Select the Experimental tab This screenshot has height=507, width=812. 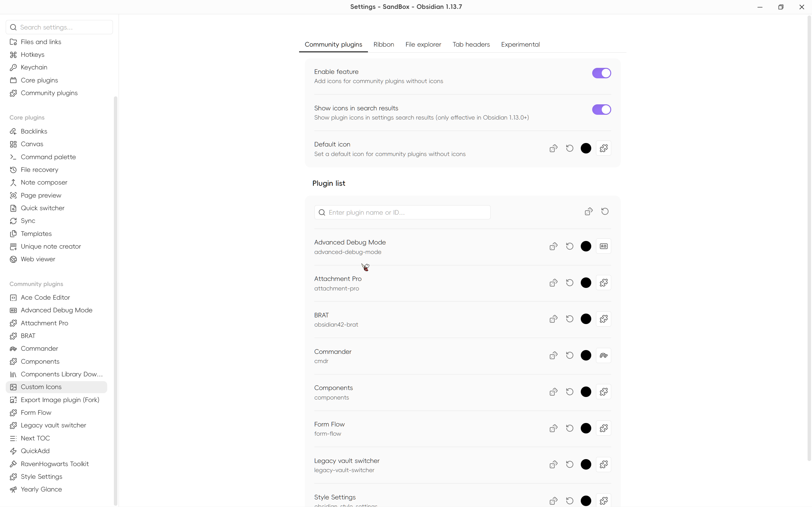click(x=520, y=45)
